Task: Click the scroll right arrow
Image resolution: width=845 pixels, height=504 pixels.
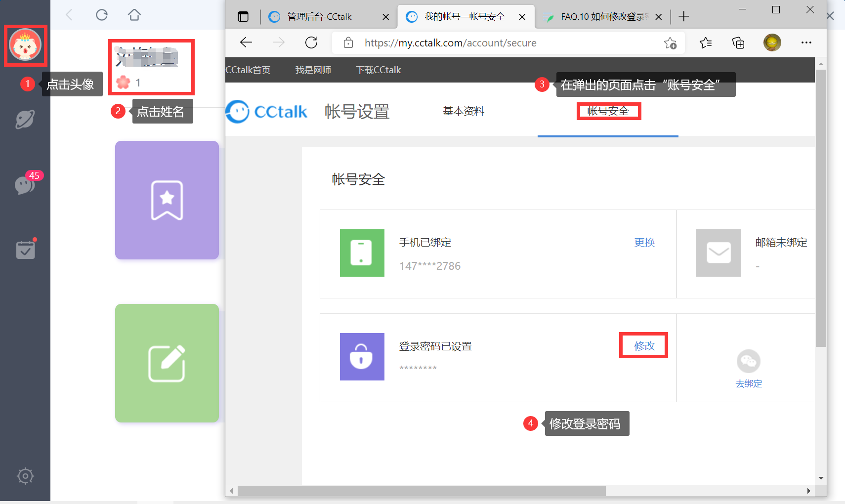Action: click(808, 491)
